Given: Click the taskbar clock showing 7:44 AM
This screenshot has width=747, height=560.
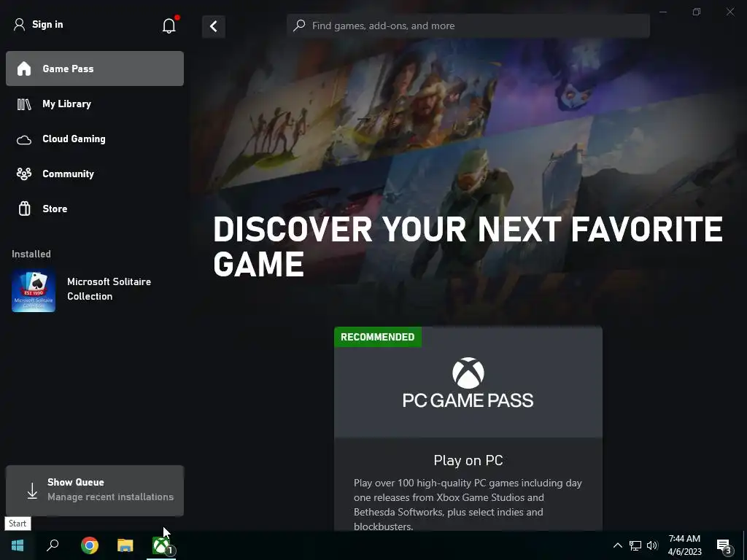Looking at the screenshot, I should pos(684,545).
